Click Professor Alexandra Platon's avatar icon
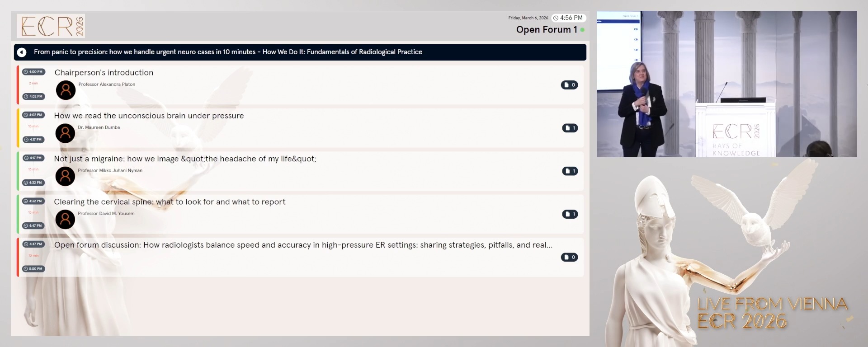Screen dimensions: 868x347 [66, 90]
